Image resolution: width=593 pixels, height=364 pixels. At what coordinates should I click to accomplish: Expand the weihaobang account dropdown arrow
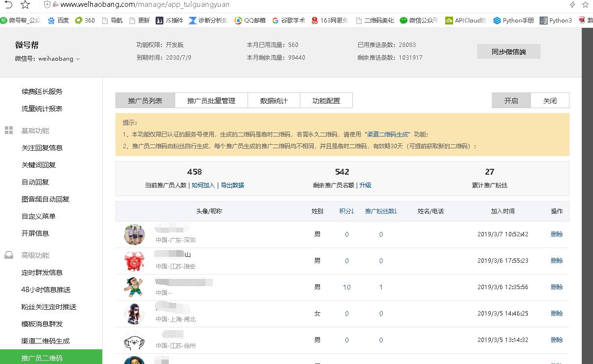(x=78, y=60)
